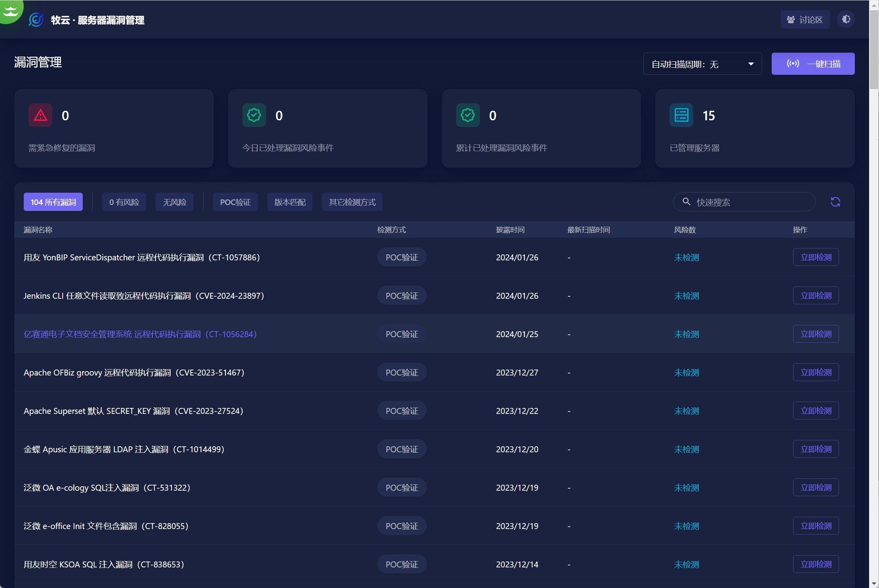Click the 快速搜索 search field
Screen dimensions: 879x588
744,202
